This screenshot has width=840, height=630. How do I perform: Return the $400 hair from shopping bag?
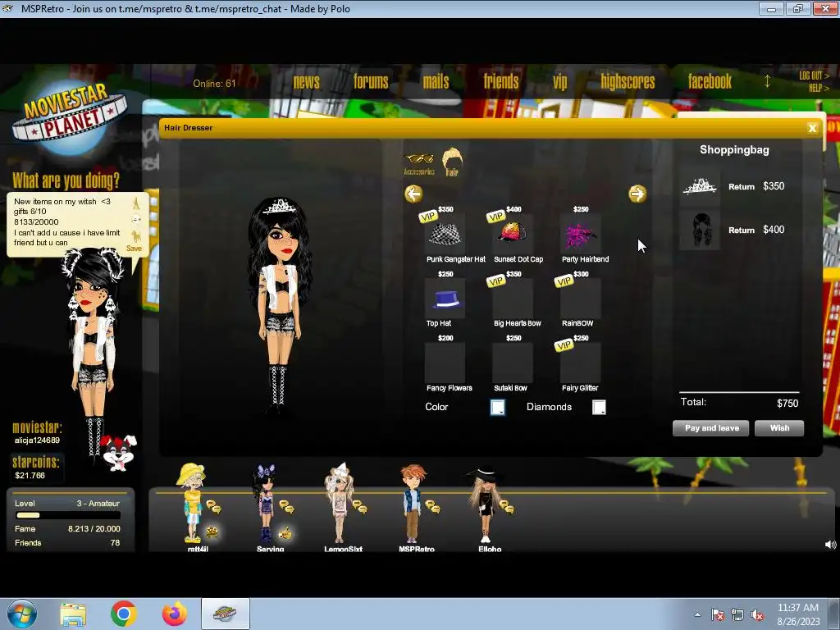click(742, 231)
